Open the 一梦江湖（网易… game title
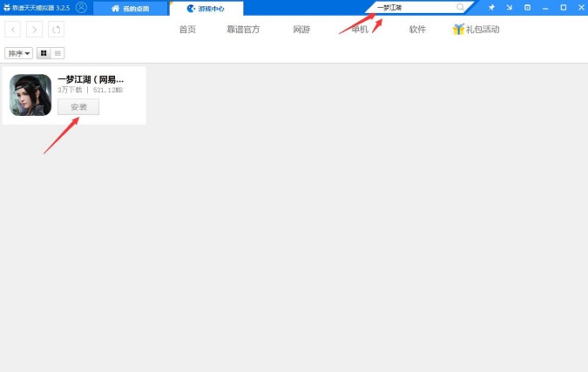The width and height of the screenshot is (588, 372). click(91, 79)
